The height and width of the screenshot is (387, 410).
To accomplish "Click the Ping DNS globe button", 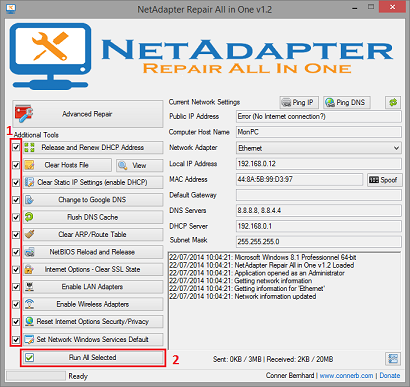I will pos(347,102).
